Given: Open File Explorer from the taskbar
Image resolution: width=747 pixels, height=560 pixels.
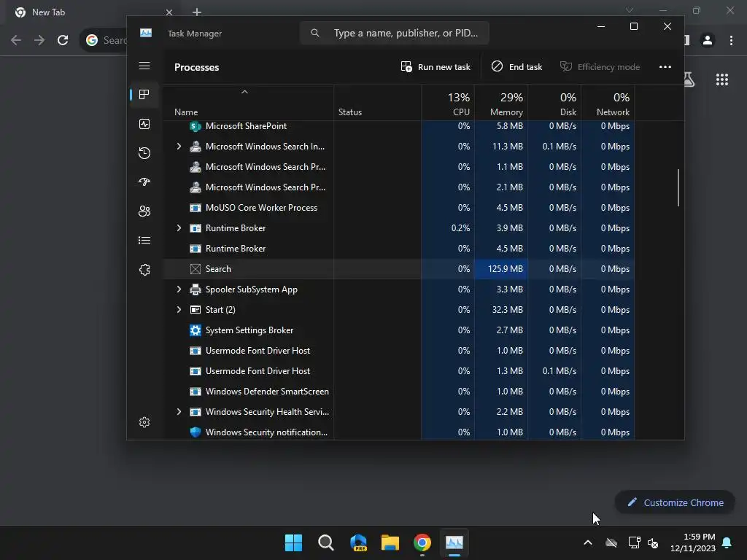Looking at the screenshot, I should (x=390, y=542).
